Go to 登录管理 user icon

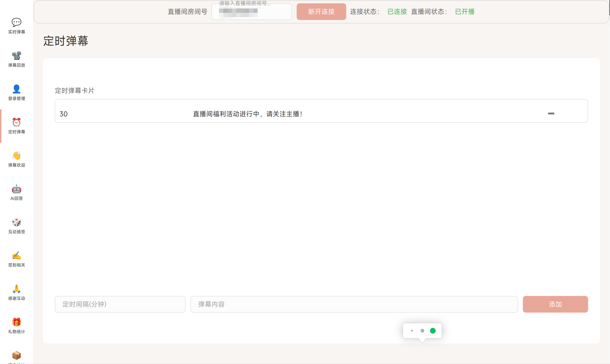point(16,89)
